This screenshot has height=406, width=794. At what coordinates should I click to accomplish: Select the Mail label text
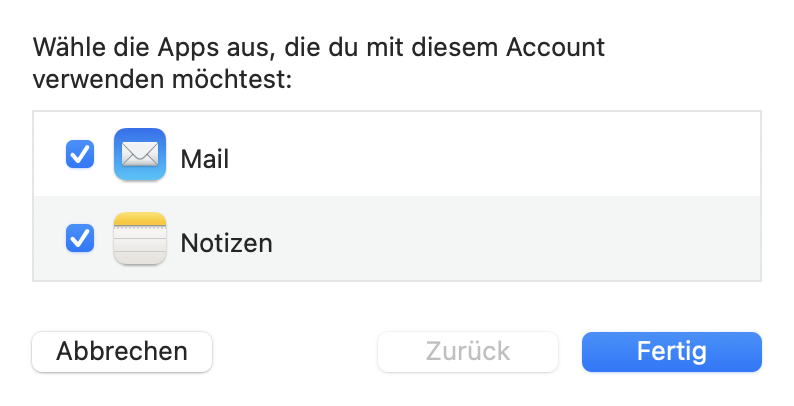point(205,158)
